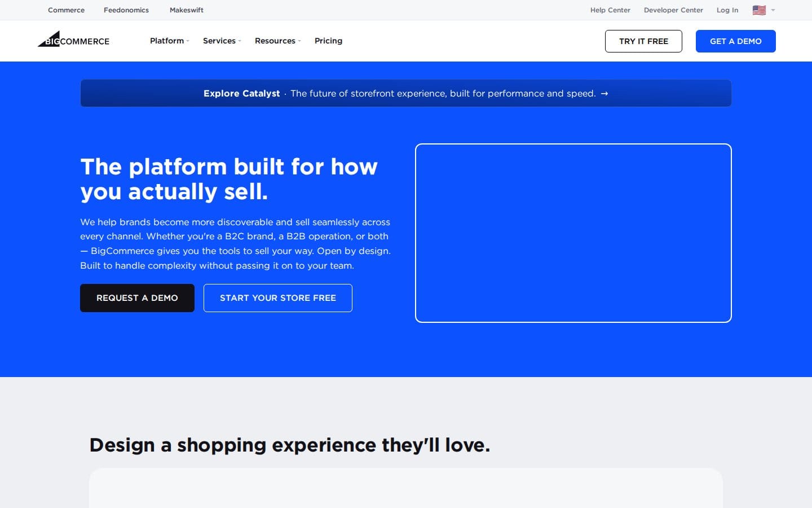Open the Explore Catalyst banner
This screenshot has height=508, width=812.
click(x=406, y=93)
